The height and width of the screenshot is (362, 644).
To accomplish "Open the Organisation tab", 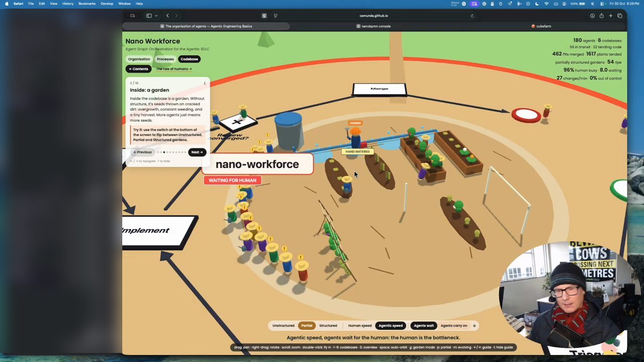I will pos(139,59).
